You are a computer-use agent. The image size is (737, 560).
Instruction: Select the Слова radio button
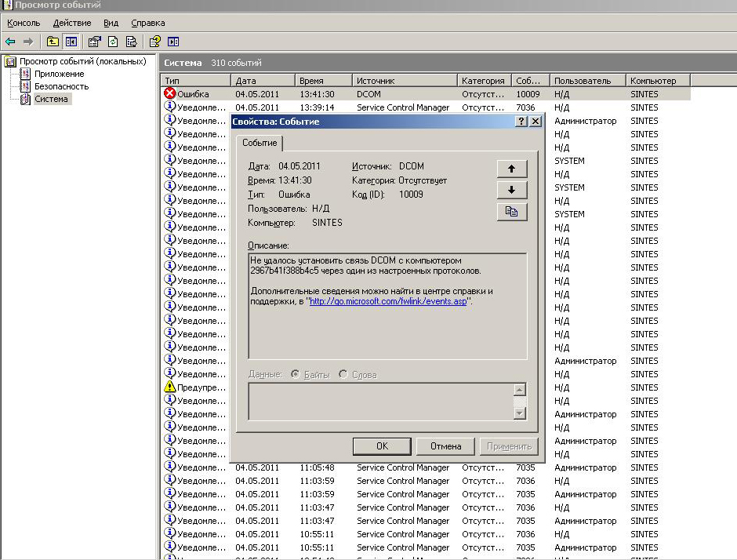[343, 374]
